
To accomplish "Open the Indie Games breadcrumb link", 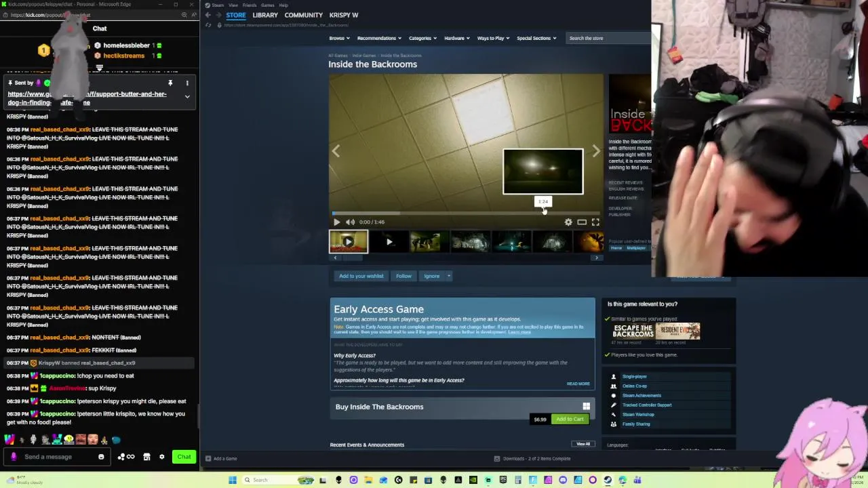I will (x=364, y=56).
